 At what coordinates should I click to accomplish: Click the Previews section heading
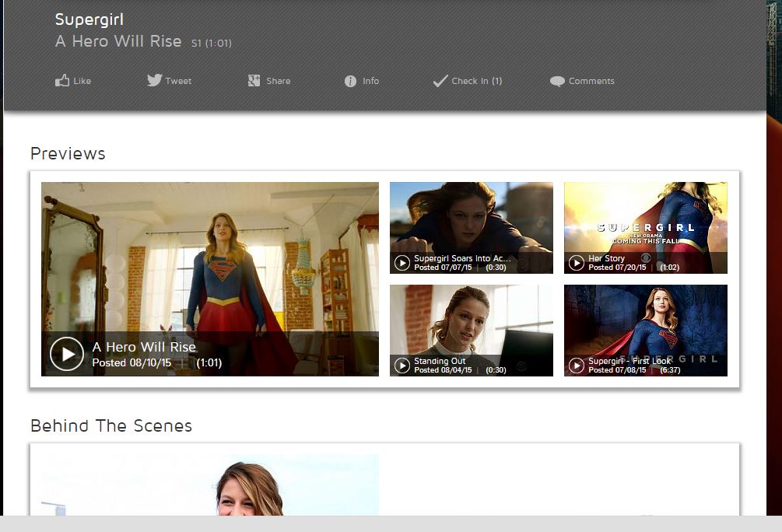point(68,153)
